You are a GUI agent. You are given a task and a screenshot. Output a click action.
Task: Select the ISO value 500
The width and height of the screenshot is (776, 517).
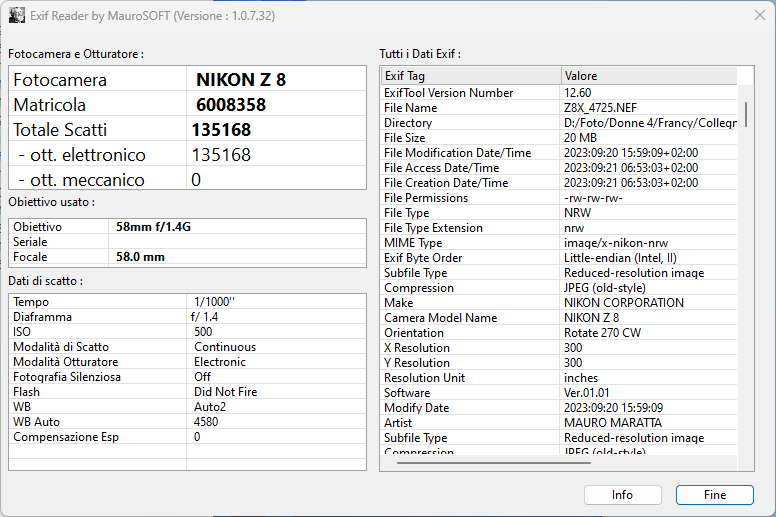click(x=203, y=332)
